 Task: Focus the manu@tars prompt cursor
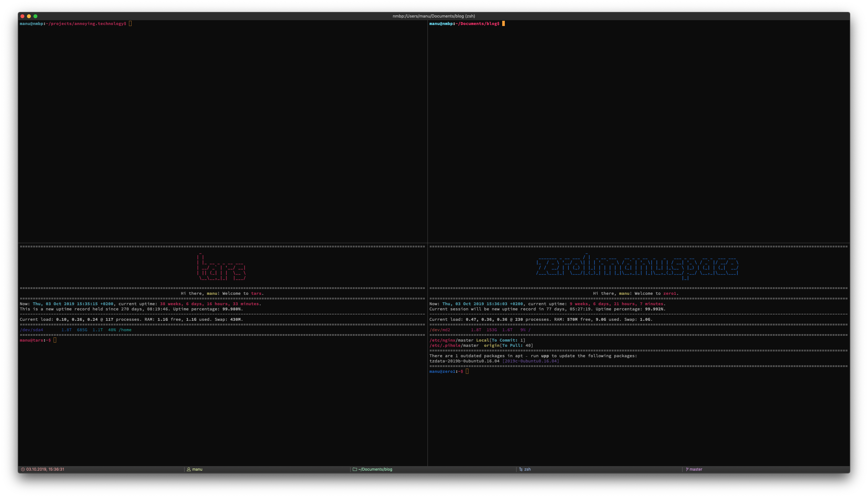(x=55, y=340)
